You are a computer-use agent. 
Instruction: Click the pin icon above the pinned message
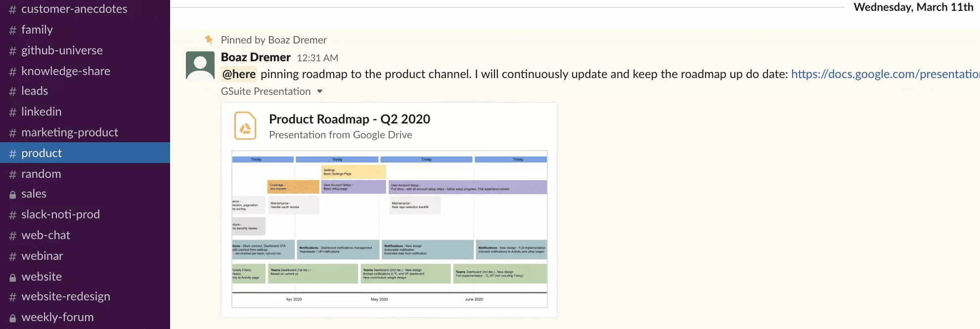[208, 40]
